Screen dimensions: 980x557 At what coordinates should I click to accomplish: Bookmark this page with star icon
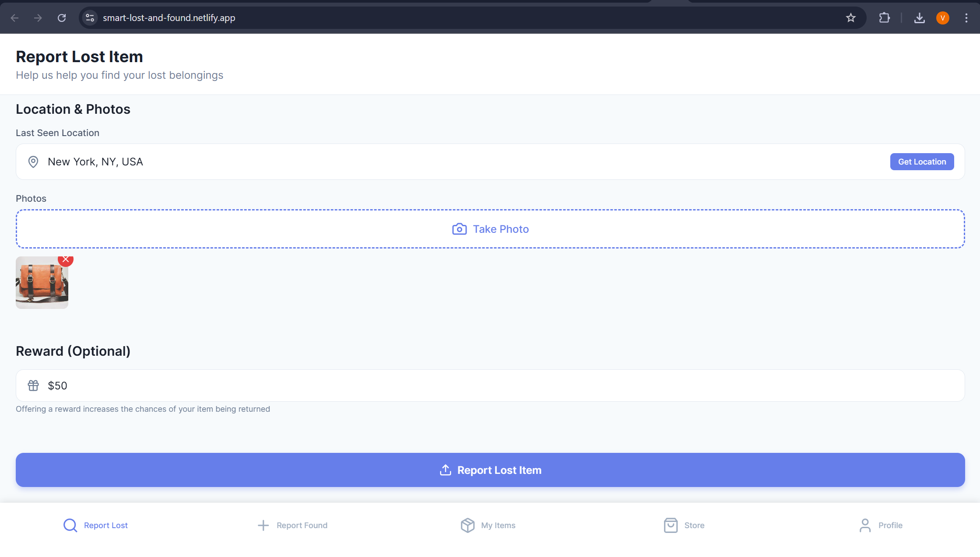pyautogui.click(x=850, y=18)
